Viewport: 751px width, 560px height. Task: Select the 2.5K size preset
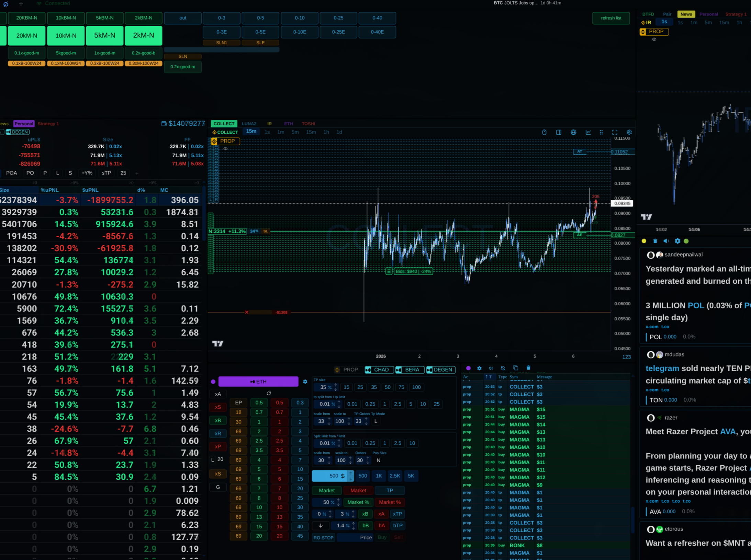coord(394,476)
